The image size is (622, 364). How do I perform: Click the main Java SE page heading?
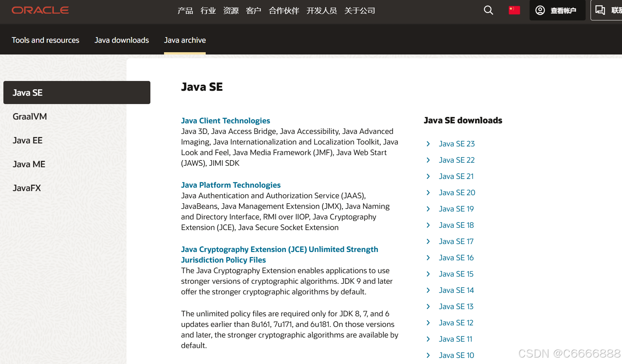(202, 87)
